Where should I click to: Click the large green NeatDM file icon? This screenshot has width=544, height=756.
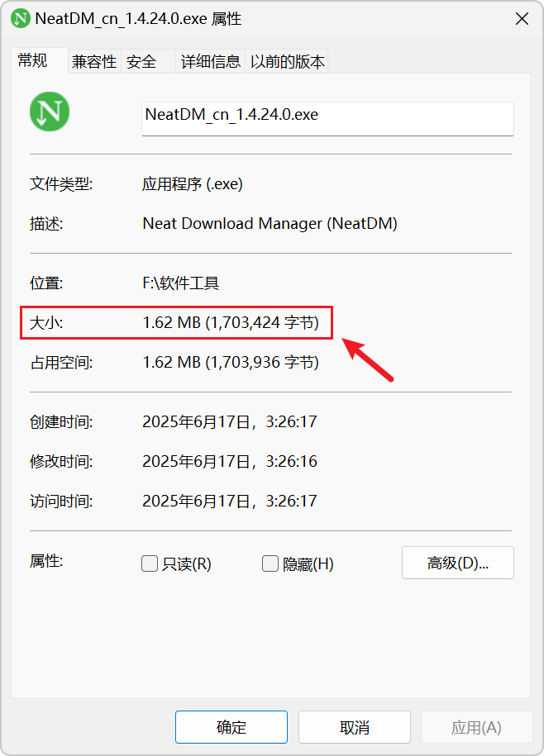[x=50, y=112]
